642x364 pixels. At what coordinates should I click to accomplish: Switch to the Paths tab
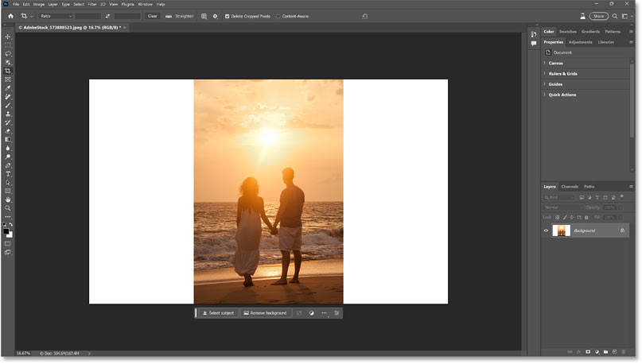point(589,187)
